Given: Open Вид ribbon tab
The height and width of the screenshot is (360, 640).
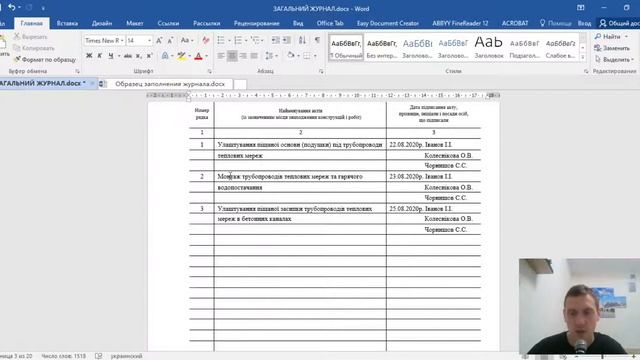Looking at the screenshot, I should pyautogui.click(x=298, y=23).
